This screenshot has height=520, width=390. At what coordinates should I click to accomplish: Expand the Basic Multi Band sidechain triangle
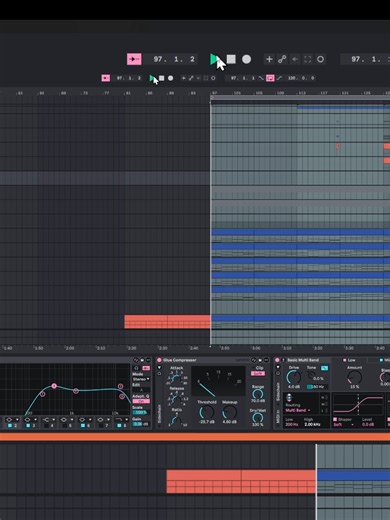pyautogui.click(x=278, y=367)
